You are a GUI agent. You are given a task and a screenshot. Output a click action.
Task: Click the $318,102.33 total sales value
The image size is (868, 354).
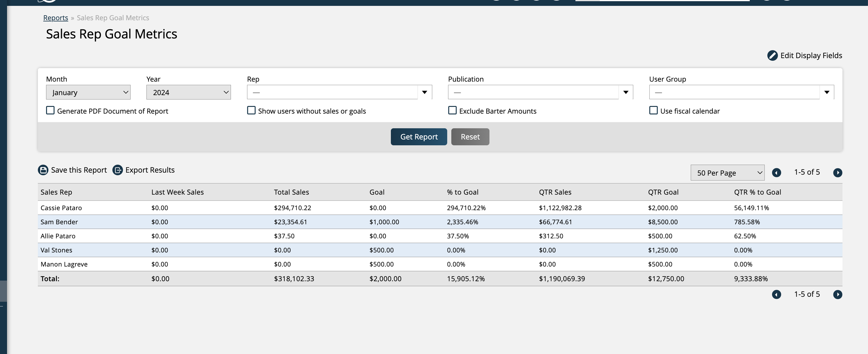click(x=294, y=279)
